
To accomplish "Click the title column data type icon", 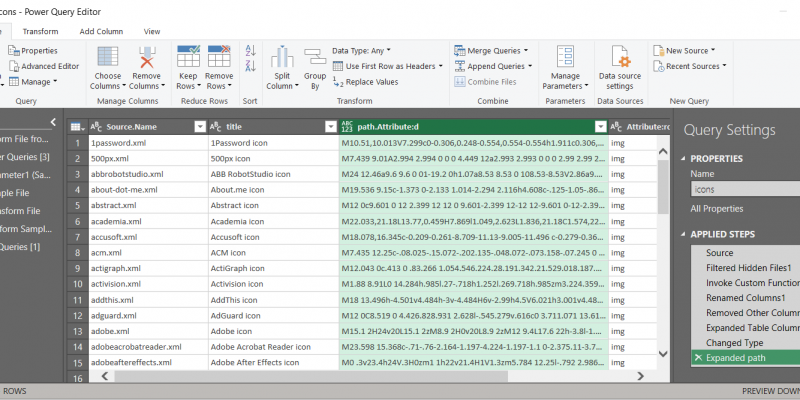I will point(216,127).
